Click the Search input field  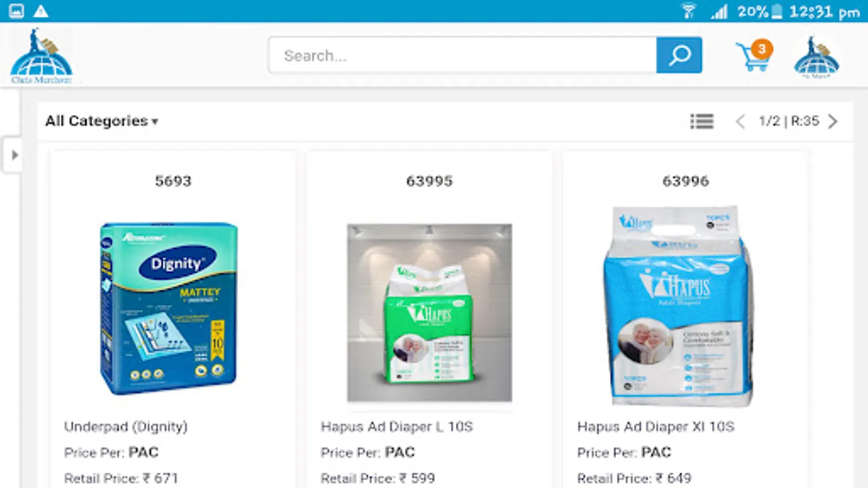click(462, 55)
